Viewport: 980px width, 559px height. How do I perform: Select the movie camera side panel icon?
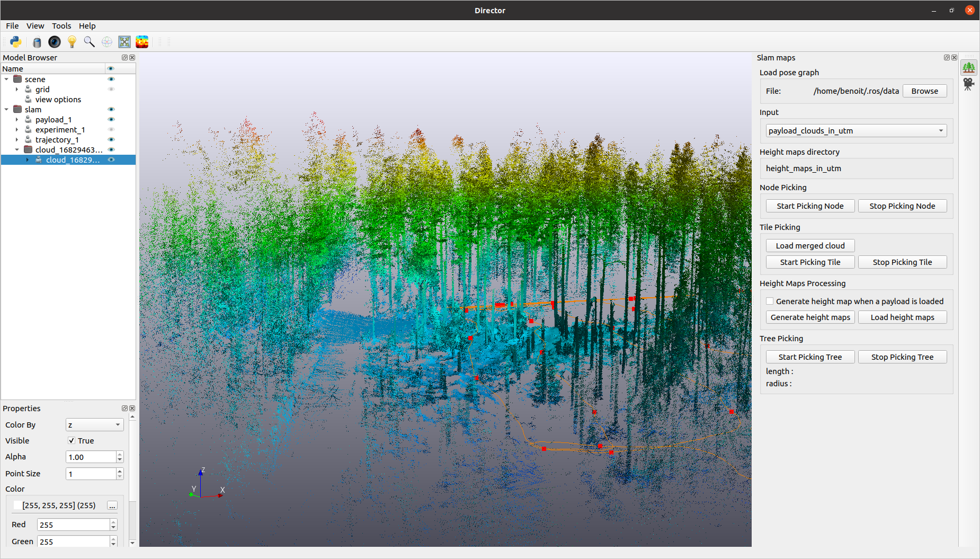pyautogui.click(x=969, y=84)
